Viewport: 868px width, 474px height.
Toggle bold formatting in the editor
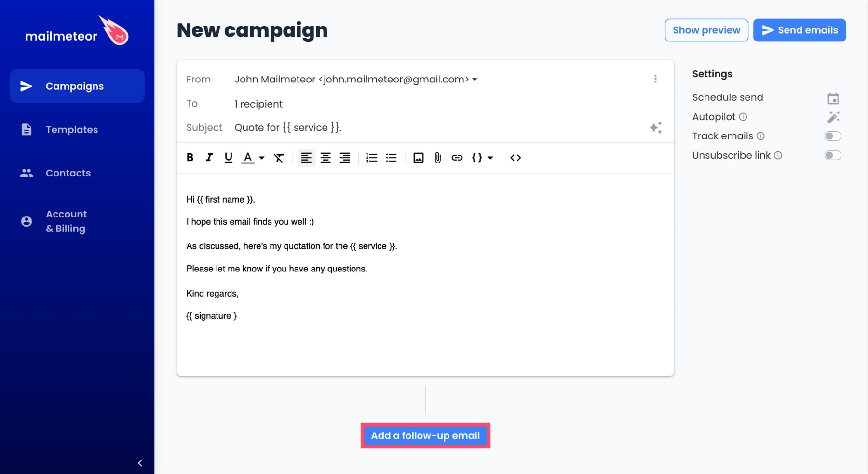(190, 158)
